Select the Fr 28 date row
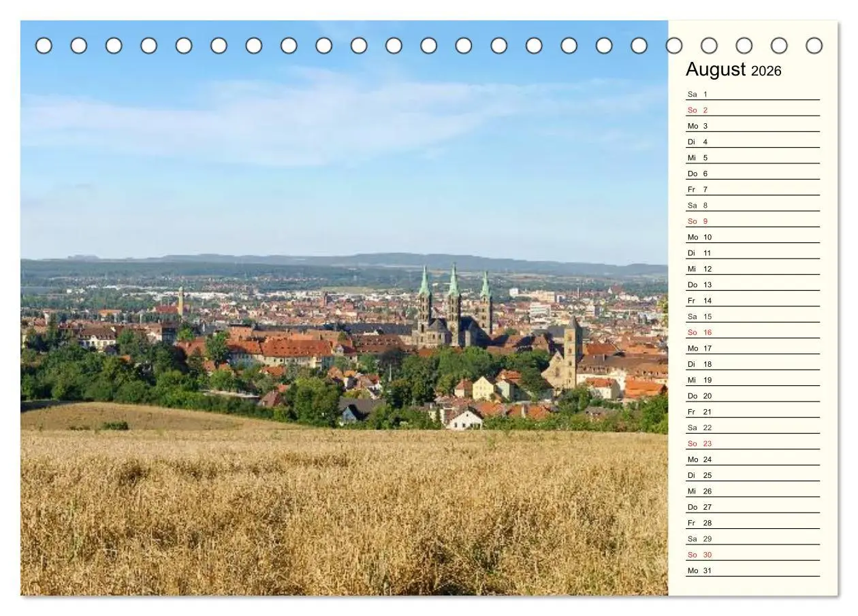 (x=752, y=523)
